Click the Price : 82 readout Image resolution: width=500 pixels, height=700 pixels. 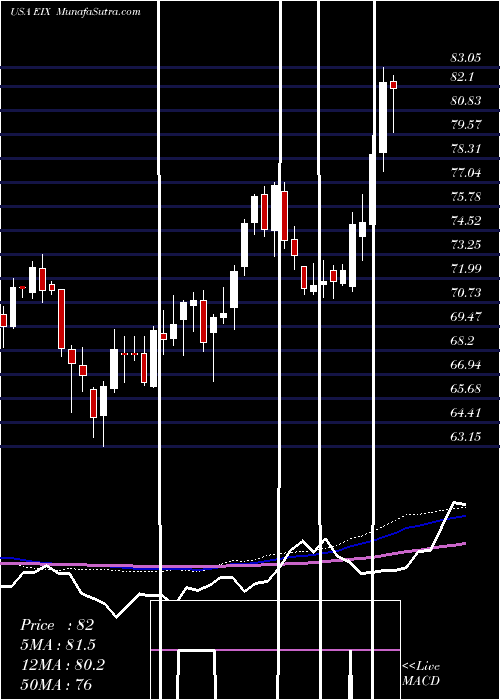[x=57, y=625]
